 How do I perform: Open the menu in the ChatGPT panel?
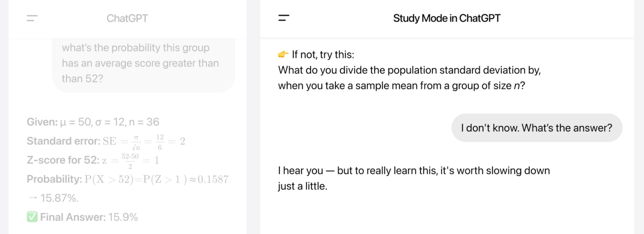click(32, 18)
